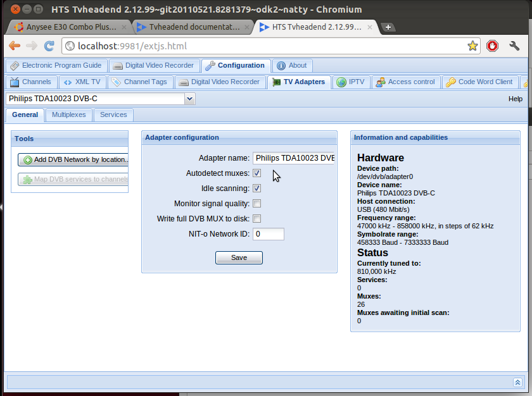Open a new browser tab
This screenshot has width=532, height=396.
[x=388, y=27]
